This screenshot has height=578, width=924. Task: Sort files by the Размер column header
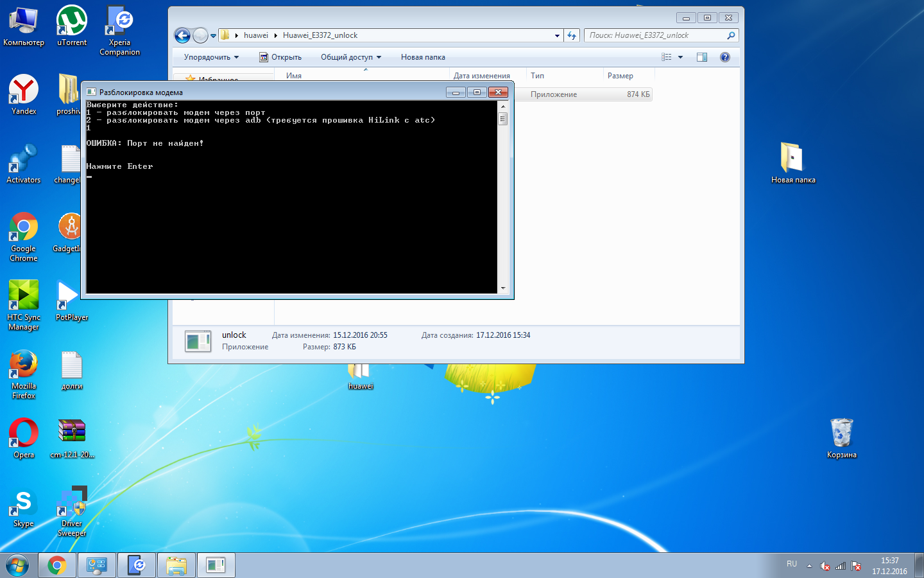point(620,76)
